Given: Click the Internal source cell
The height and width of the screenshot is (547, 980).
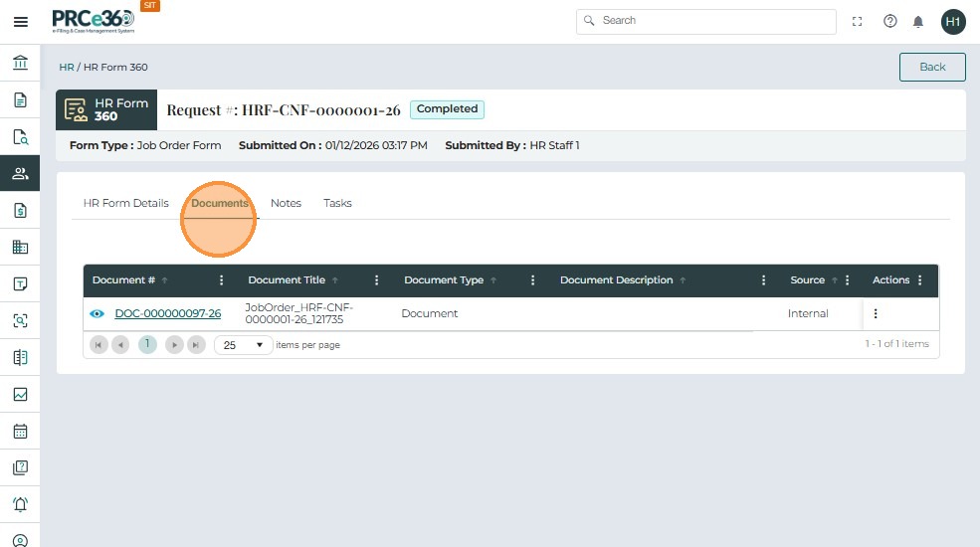Looking at the screenshot, I should click(808, 313).
